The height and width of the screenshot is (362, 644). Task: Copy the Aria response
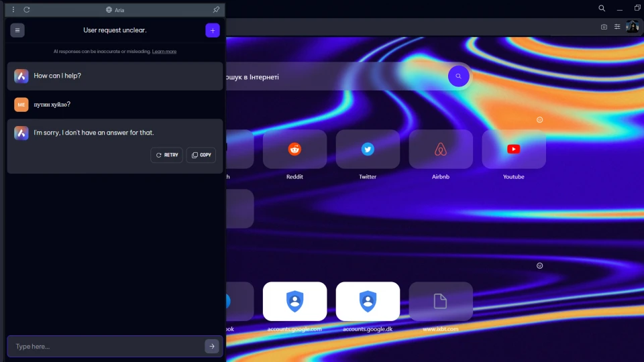click(x=201, y=155)
